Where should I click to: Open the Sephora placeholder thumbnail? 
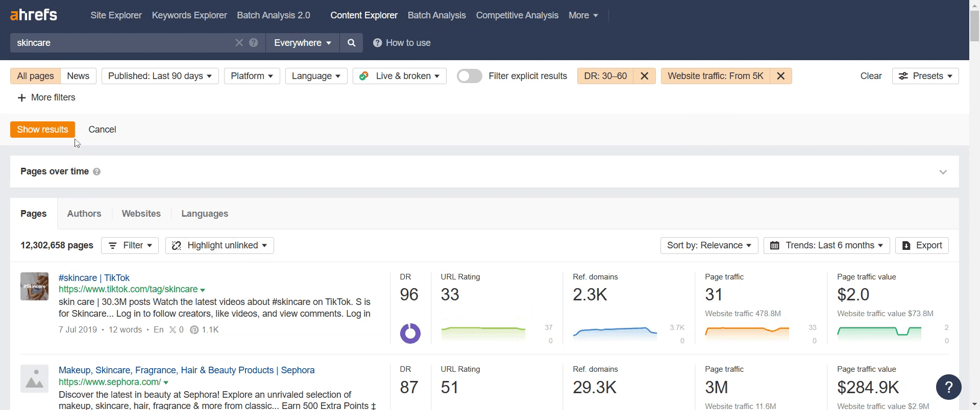click(x=34, y=378)
